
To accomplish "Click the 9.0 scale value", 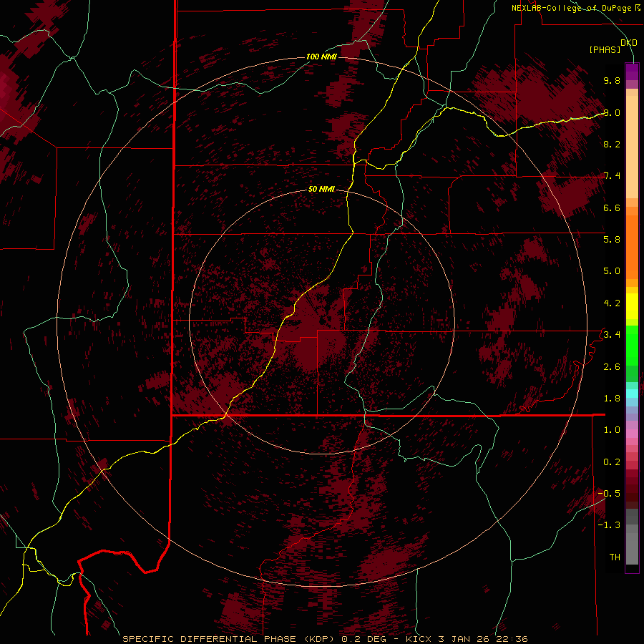I will 612,112.
